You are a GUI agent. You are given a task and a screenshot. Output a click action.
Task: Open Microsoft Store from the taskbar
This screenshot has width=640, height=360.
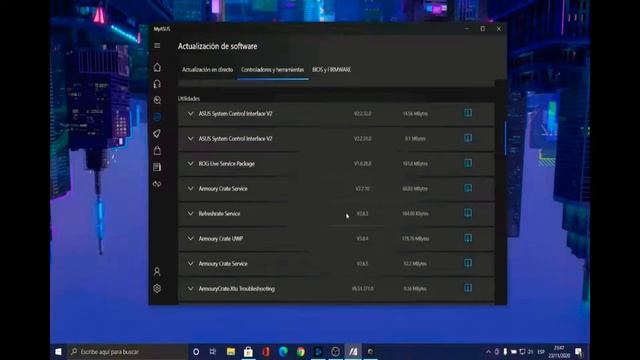click(248, 351)
